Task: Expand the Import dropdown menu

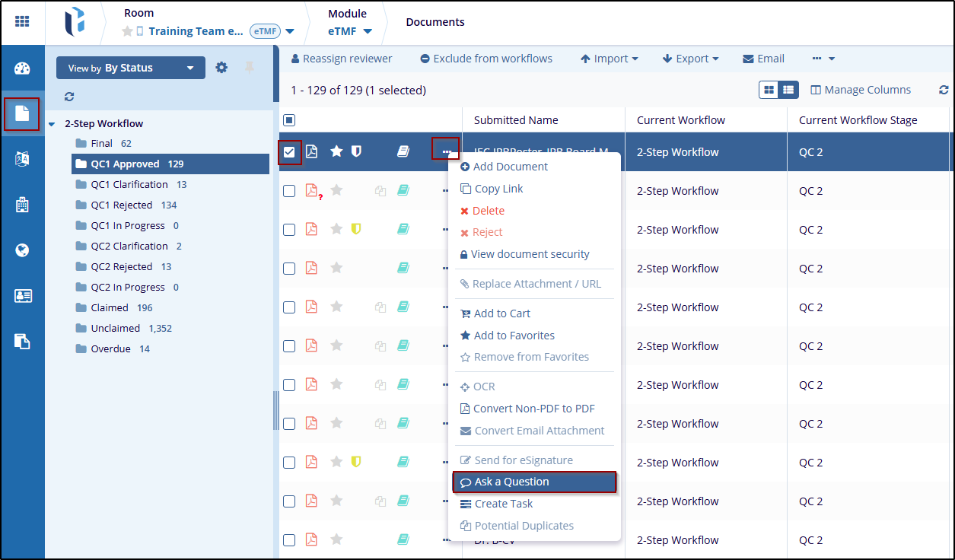Action: coord(610,59)
